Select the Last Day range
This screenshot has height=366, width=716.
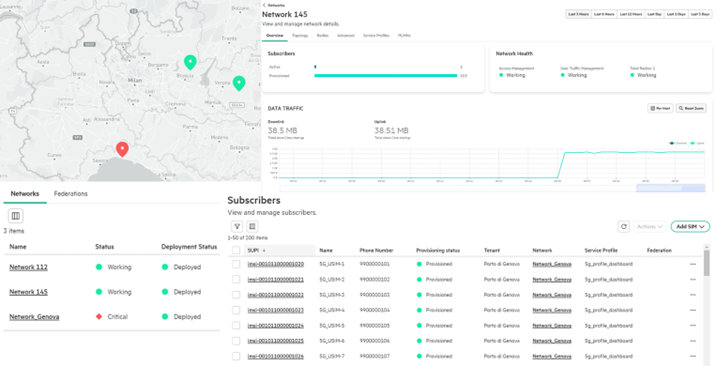coord(653,14)
